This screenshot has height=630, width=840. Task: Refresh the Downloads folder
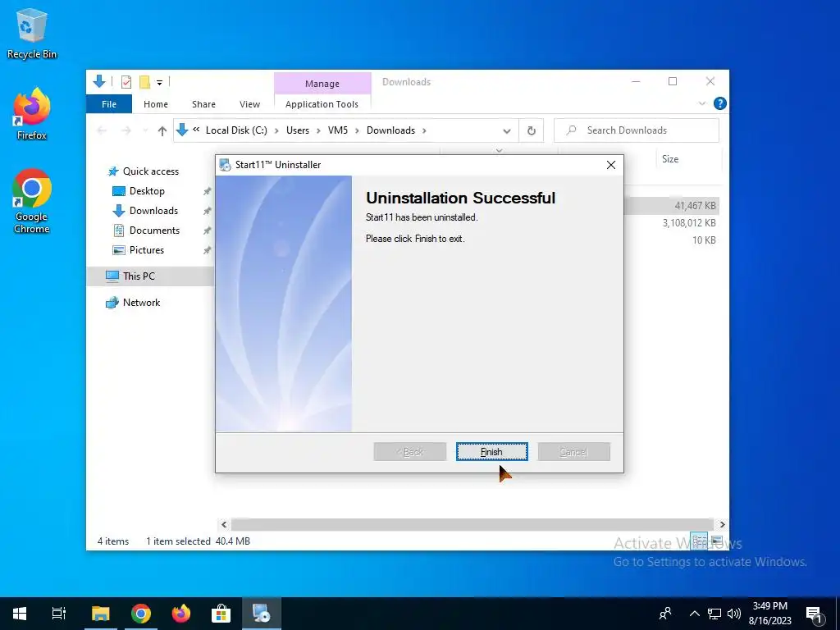tap(531, 130)
